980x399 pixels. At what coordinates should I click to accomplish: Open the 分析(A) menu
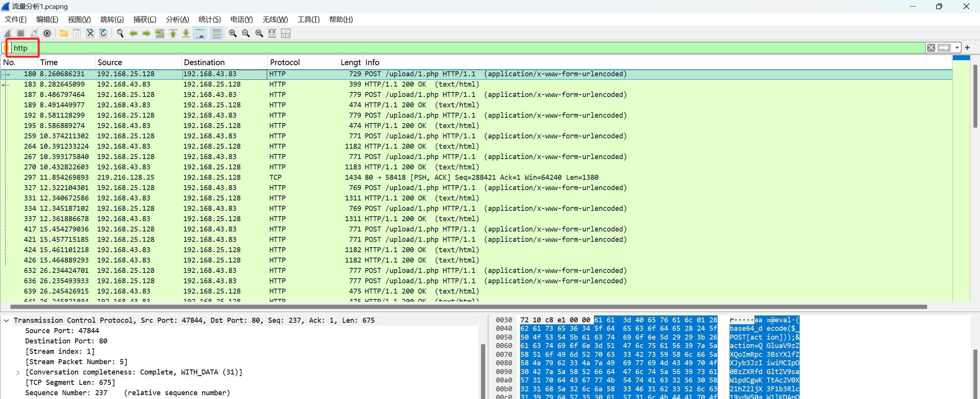[177, 20]
